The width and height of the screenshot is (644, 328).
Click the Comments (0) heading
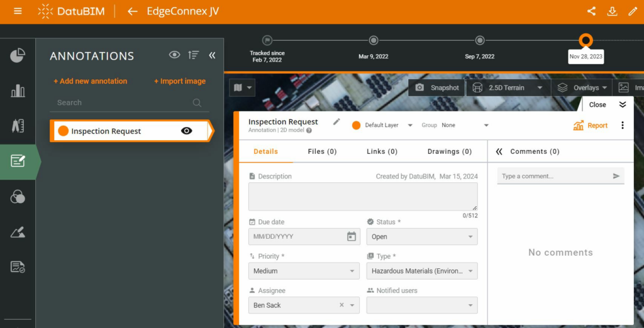tap(535, 151)
